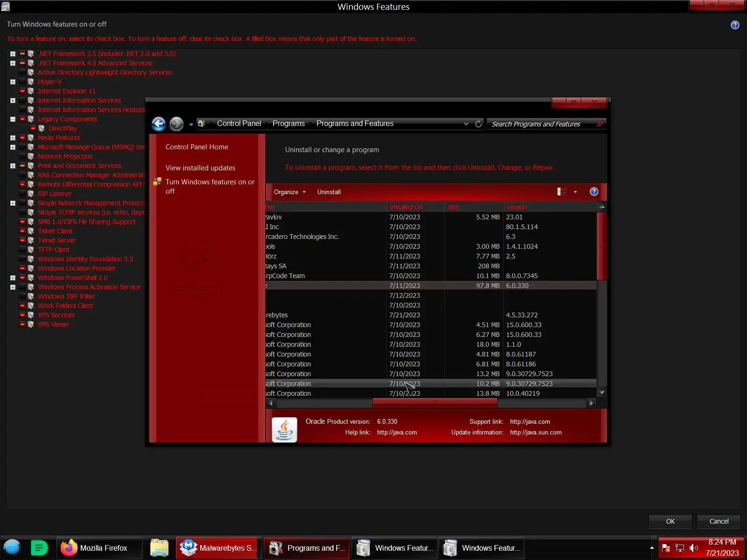The width and height of the screenshot is (747, 560).
Task: Open help in the Organize toolbar
Action: (594, 192)
